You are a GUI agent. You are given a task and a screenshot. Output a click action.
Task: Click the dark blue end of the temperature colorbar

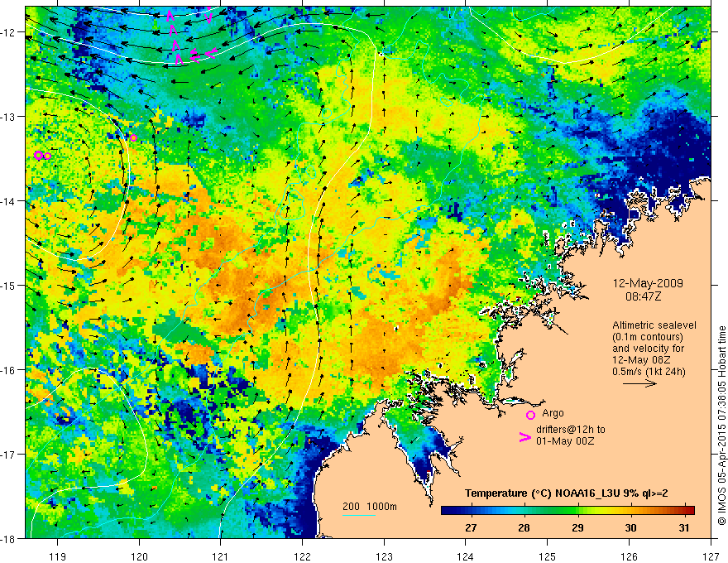click(x=448, y=511)
